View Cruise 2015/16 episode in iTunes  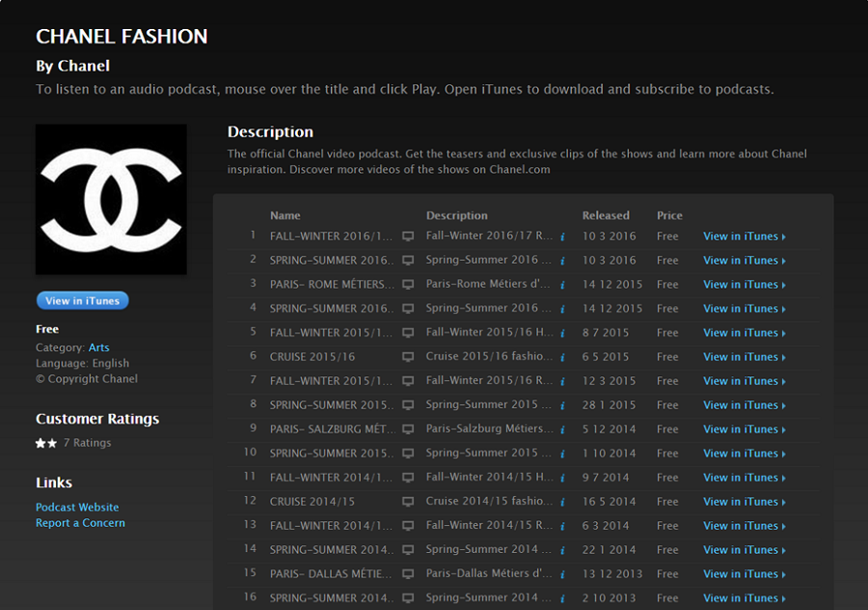click(744, 357)
